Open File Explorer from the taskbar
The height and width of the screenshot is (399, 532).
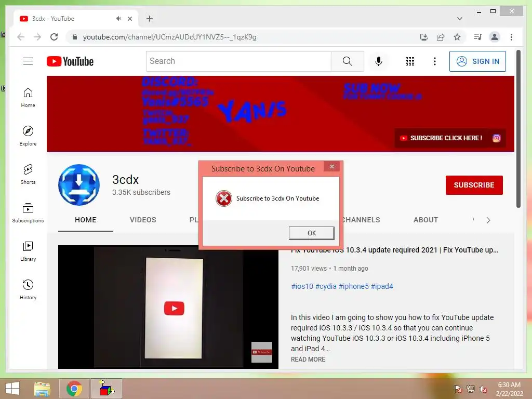[x=42, y=389]
